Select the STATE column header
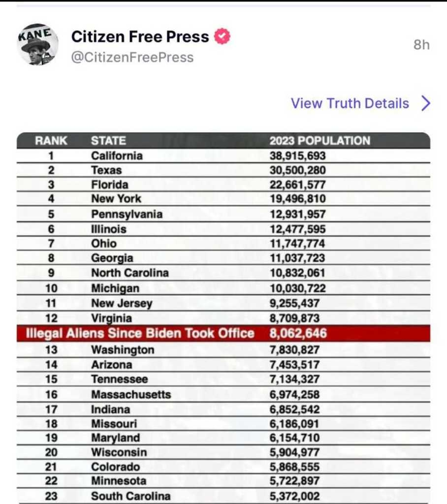Viewport: 447px width, 504px height. click(x=108, y=141)
